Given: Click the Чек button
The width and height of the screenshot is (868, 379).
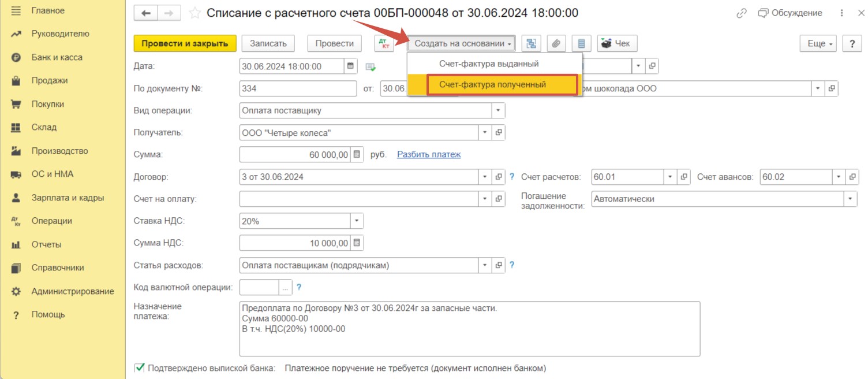Looking at the screenshot, I should 617,43.
